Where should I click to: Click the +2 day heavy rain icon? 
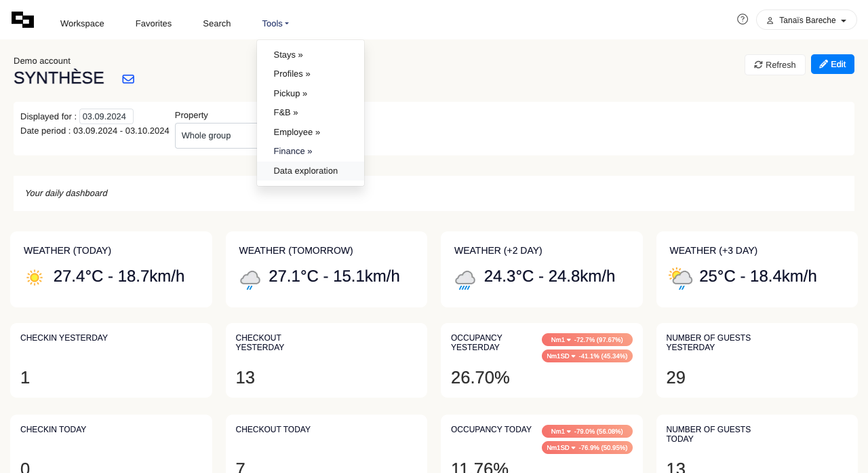(x=465, y=279)
